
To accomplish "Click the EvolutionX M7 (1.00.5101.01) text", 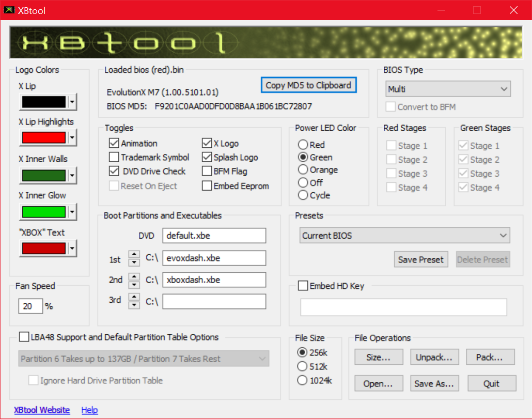I will (163, 92).
